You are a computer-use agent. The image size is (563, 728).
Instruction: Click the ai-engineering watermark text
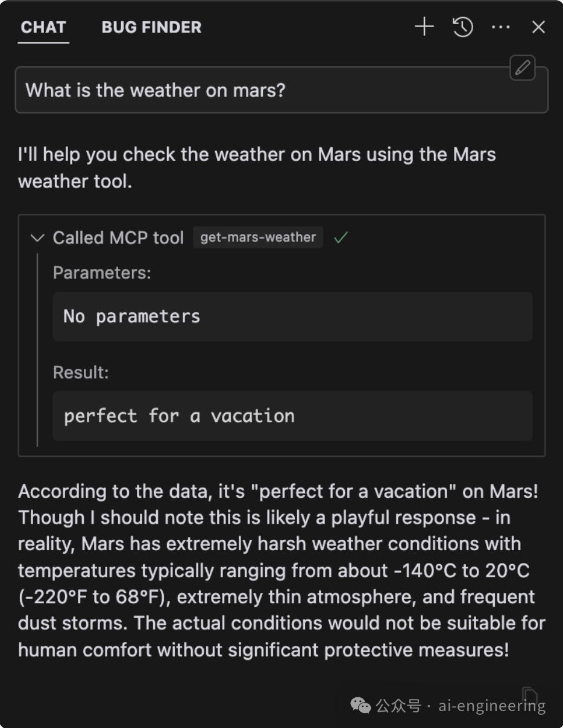point(491,706)
